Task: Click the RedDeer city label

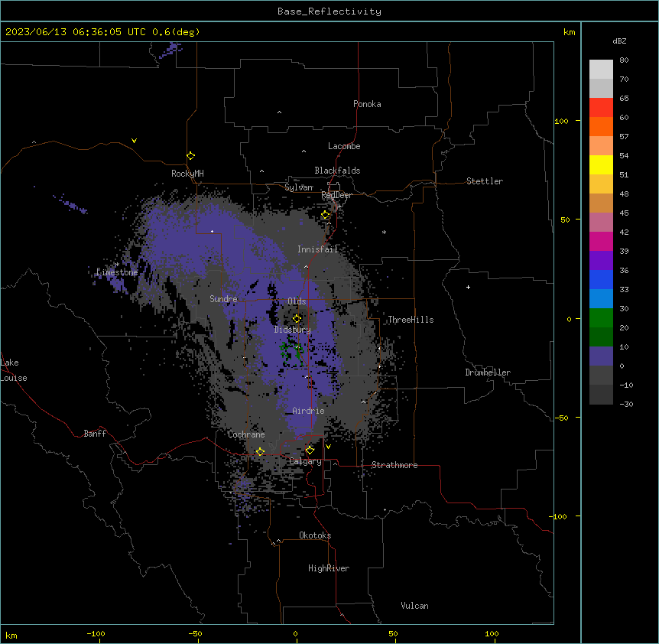Action: point(336,195)
